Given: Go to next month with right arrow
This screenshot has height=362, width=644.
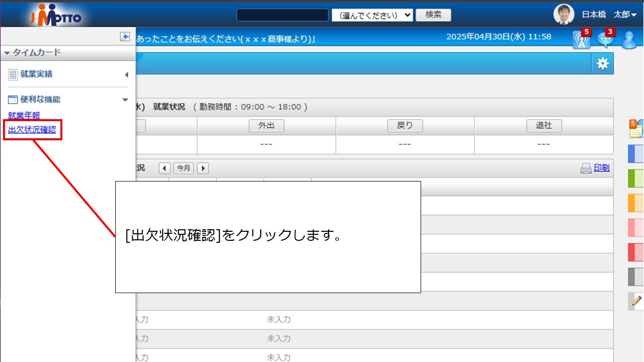Looking at the screenshot, I should [202, 168].
